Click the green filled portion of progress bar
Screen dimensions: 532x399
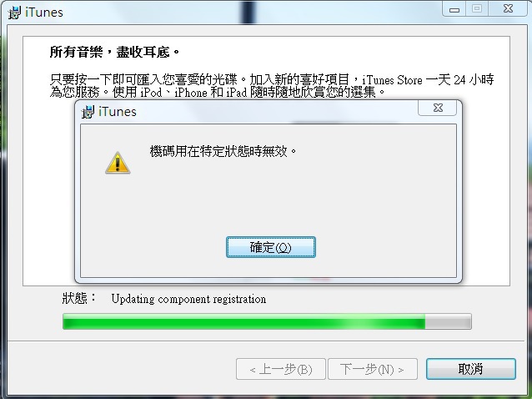[244, 321]
